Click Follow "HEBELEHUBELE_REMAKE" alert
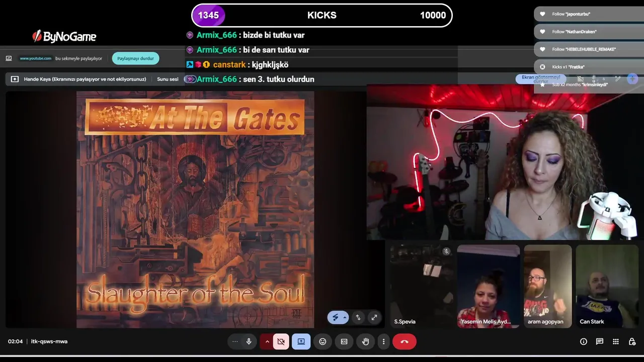The width and height of the screenshot is (644, 362). [589, 49]
